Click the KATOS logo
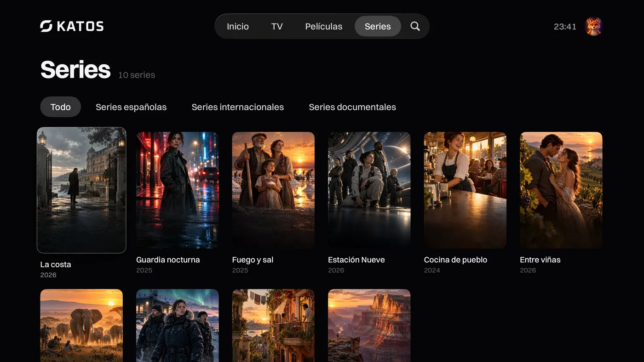The width and height of the screenshot is (644, 362). coord(72,26)
